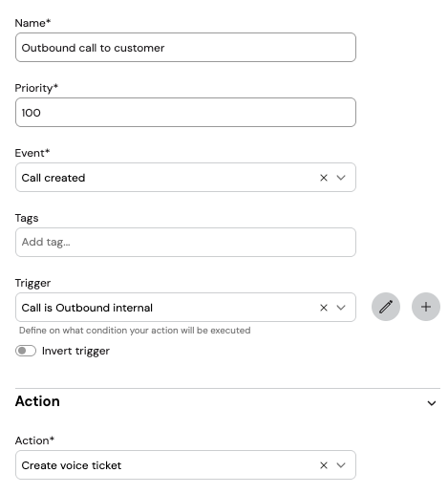Viewport: 448px width, 494px height.
Task: Click the Invert trigger label text
Action: 75,351
